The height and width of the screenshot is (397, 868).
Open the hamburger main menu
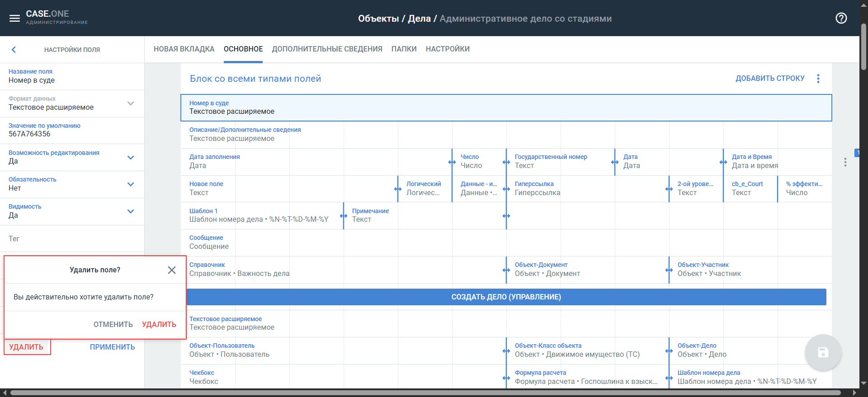[14, 18]
